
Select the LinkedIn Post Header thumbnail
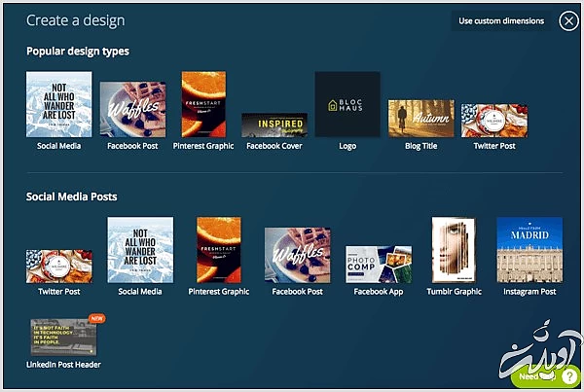(x=63, y=337)
